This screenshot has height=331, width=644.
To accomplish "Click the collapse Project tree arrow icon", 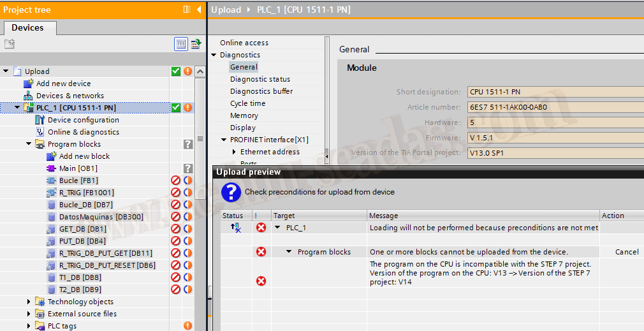I will (x=198, y=10).
